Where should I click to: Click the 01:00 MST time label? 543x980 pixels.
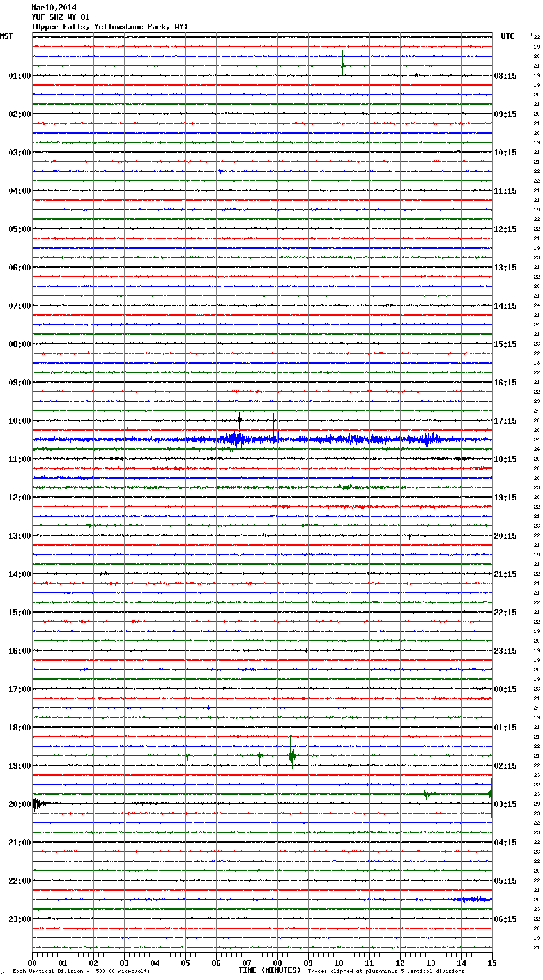coord(20,76)
